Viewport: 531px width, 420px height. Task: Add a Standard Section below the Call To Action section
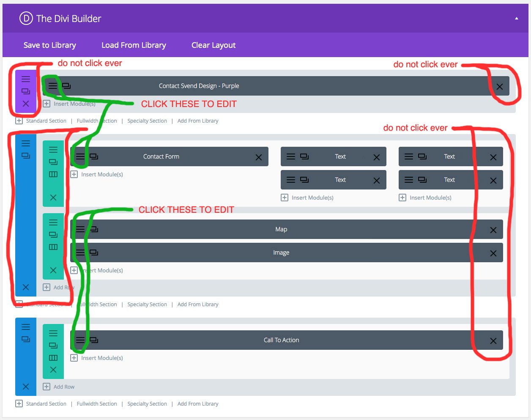point(41,404)
